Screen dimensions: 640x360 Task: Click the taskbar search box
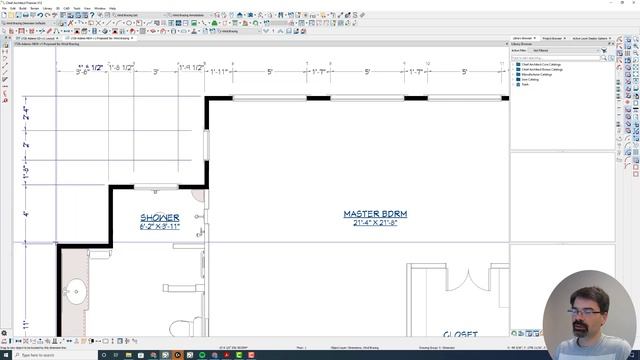[55, 355]
